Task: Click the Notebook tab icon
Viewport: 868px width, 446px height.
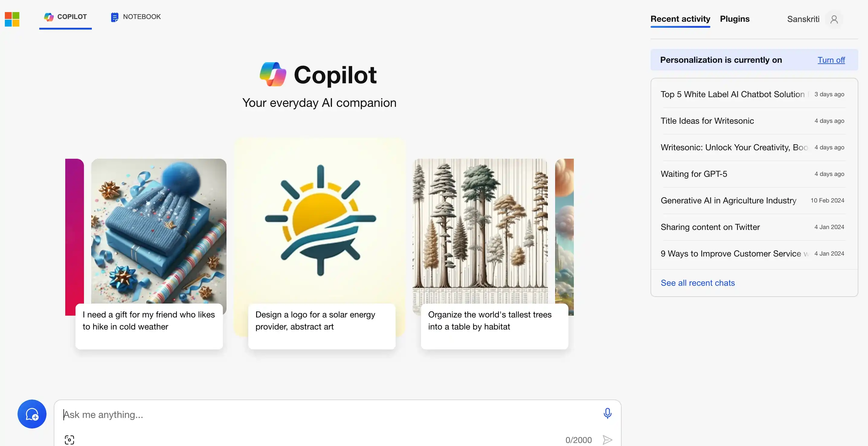Action: (114, 17)
